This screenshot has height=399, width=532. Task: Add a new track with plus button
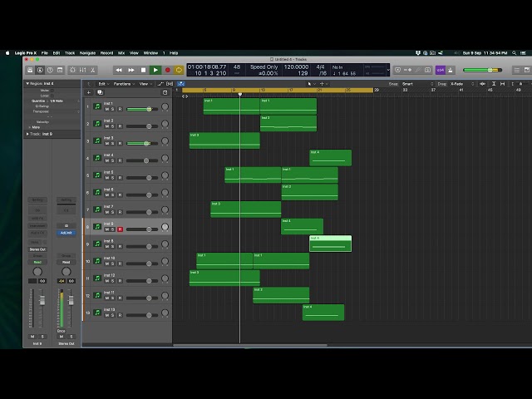pos(89,92)
